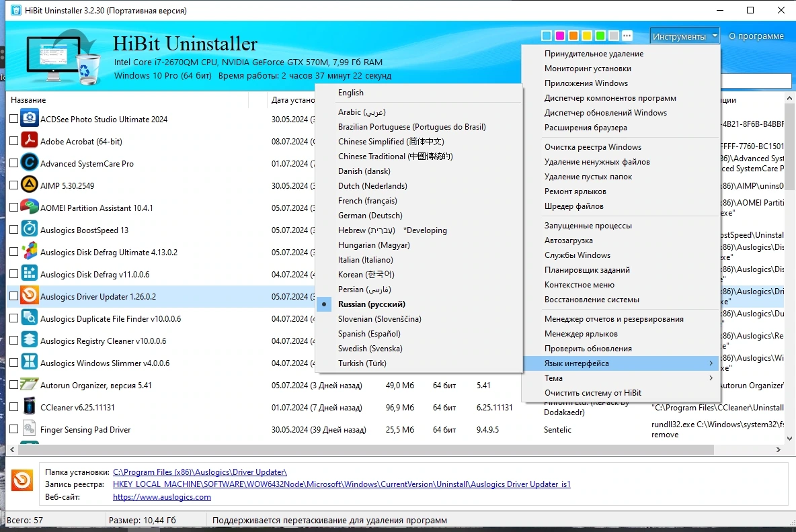This screenshot has width=796, height=532.
Task: Tick the AIMP 5.30.2549 checkbox
Action: pos(14,185)
